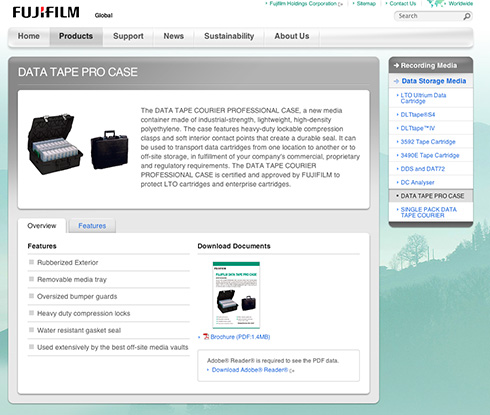Open SINGLE PACK DATA TAPE COURIER link
This screenshot has height=415, width=490.
coord(428,212)
